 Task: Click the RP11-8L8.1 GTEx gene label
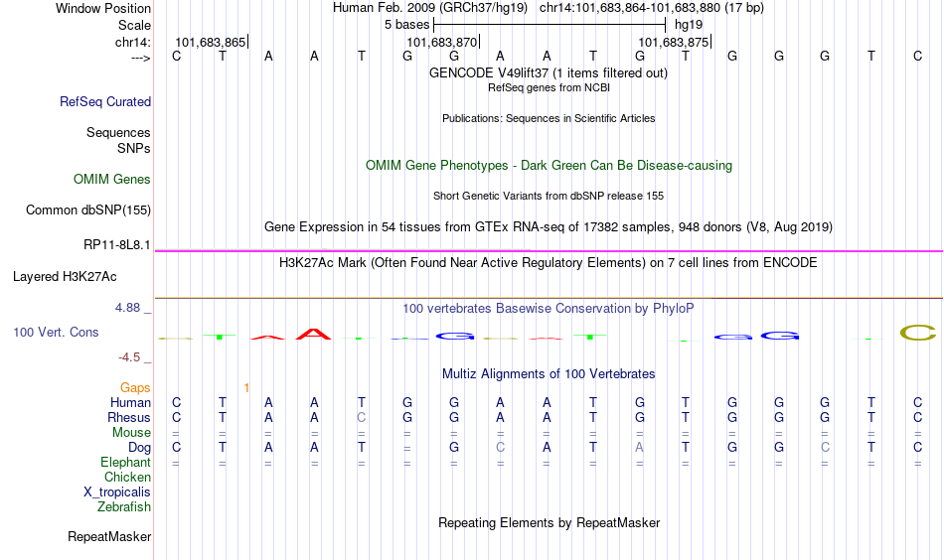tap(117, 245)
